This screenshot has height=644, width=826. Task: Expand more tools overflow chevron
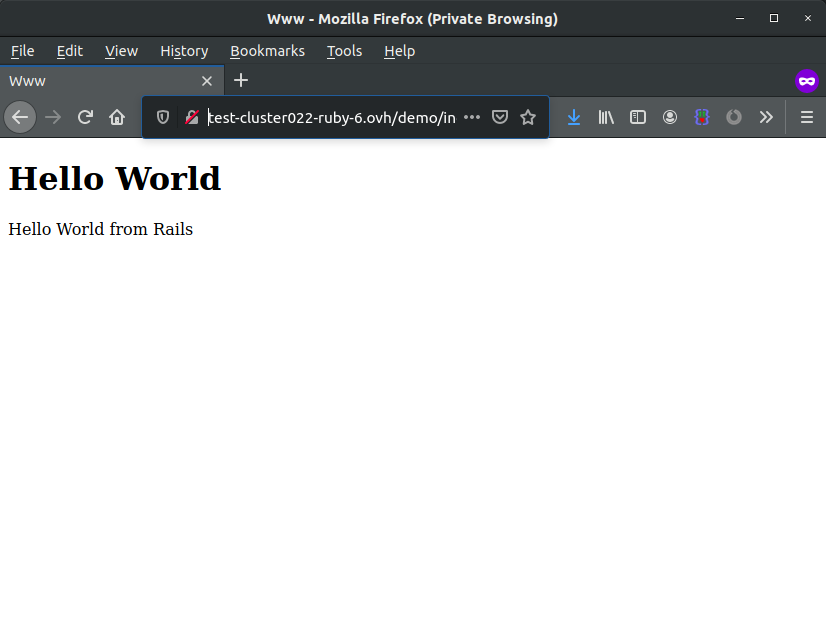point(766,117)
